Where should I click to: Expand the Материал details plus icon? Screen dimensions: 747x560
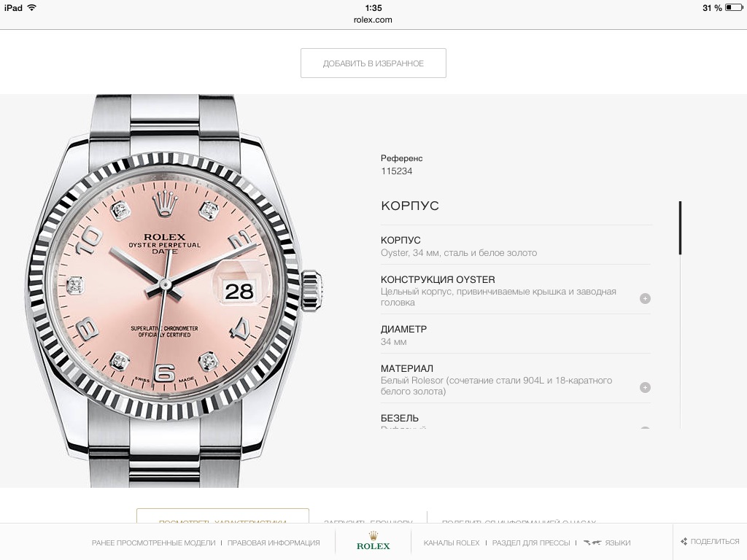point(645,387)
